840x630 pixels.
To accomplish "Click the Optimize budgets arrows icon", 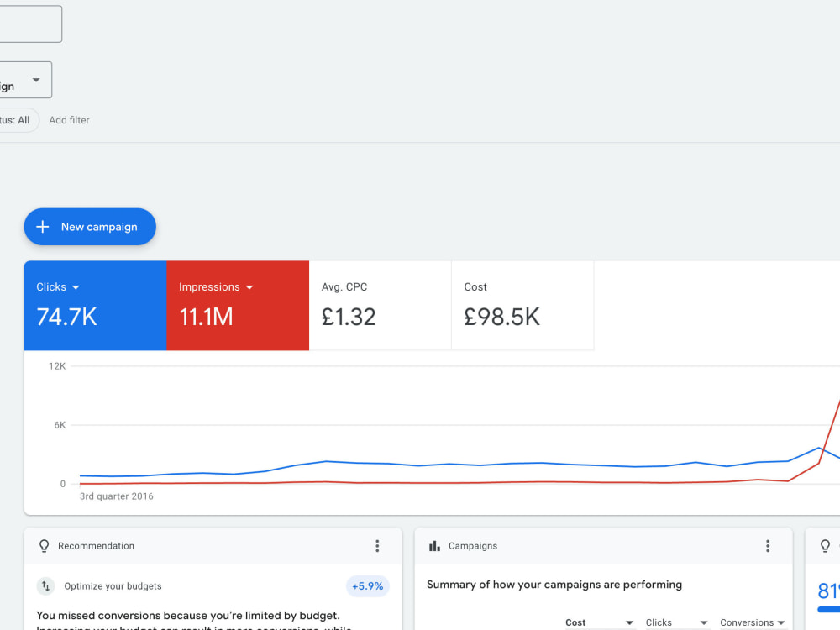I will 46,586.
